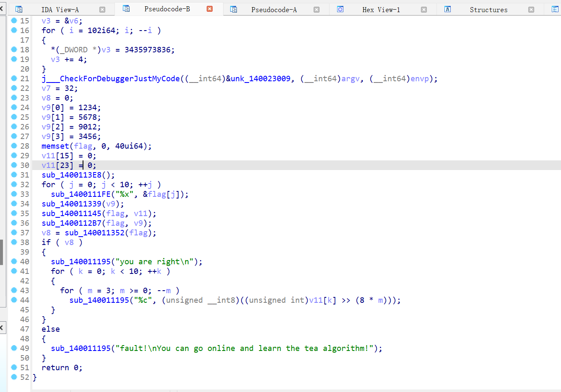Click sub_140011352 function call

[94, 233]
